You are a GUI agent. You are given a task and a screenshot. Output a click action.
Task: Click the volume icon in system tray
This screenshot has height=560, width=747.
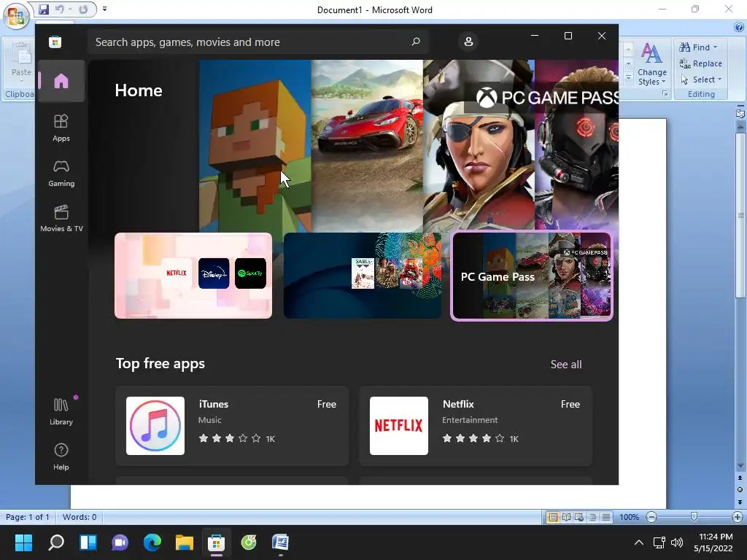[x=676, y=542]
